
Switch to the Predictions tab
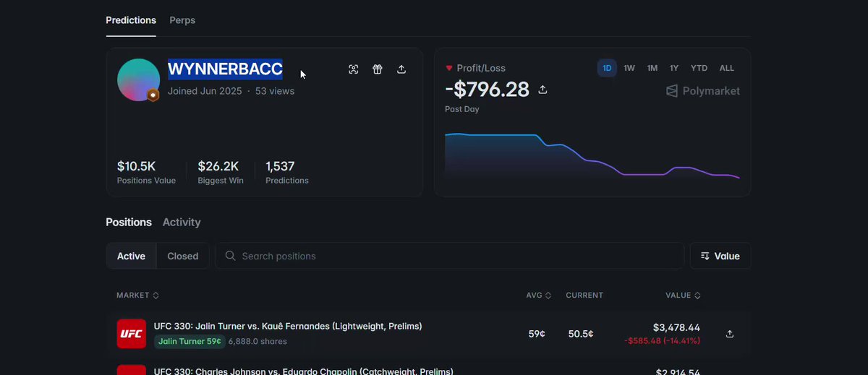[x=131, y=20]
